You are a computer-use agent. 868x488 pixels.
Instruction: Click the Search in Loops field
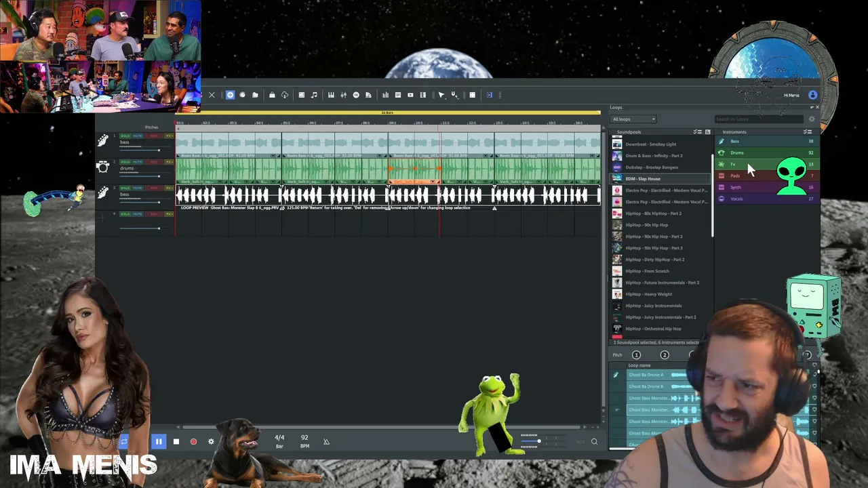[x=758, y=119]
